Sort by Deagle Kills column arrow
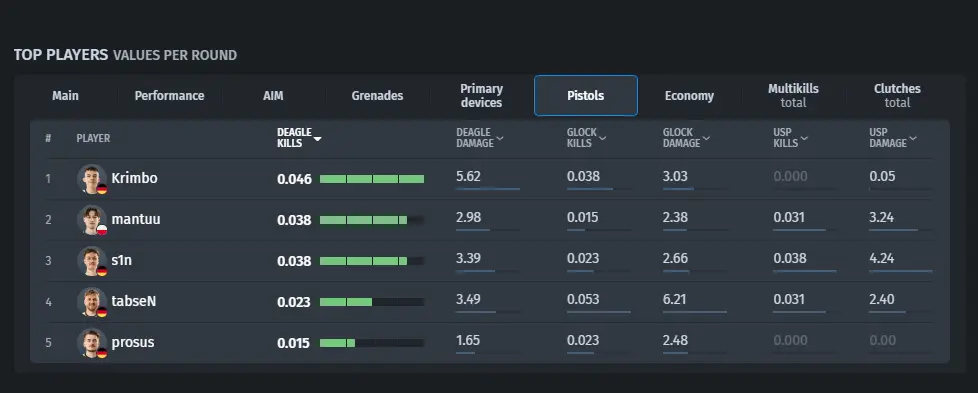 pyautogui.click(x=317, y=138)
